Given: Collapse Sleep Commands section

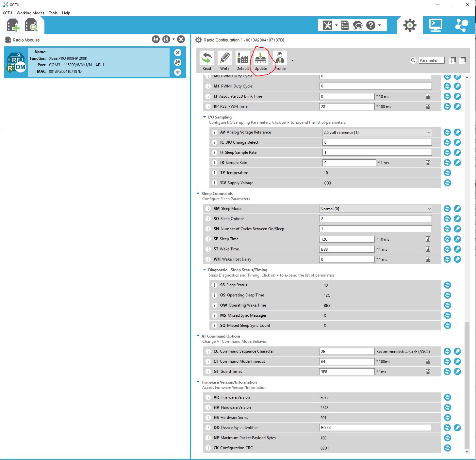Looking at the screenshot, I should 198,193.
